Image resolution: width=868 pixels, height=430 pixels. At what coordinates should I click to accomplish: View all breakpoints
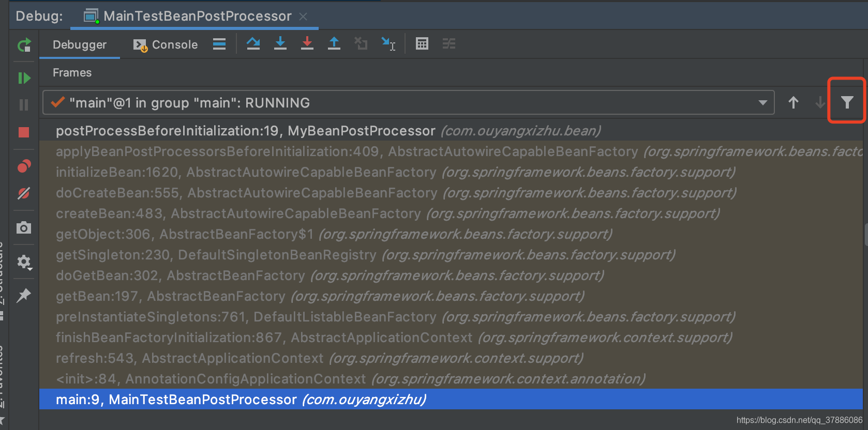[x=24, y=166]
